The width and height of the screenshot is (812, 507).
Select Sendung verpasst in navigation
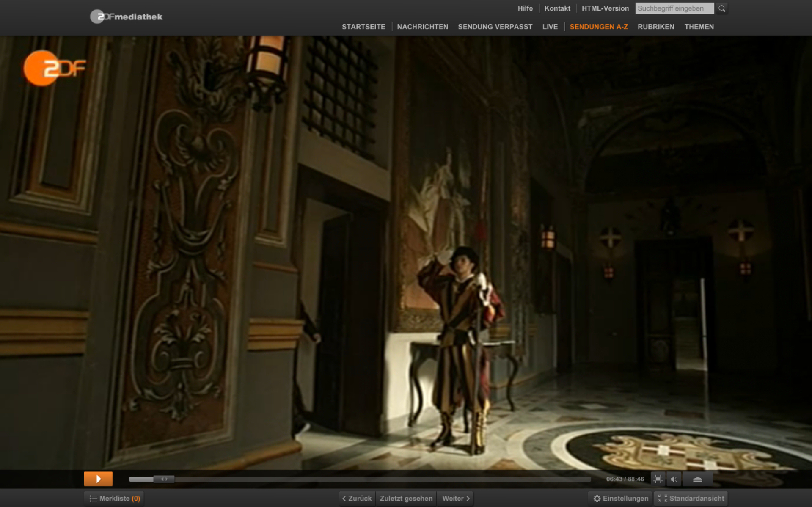[x=495, y=27]
